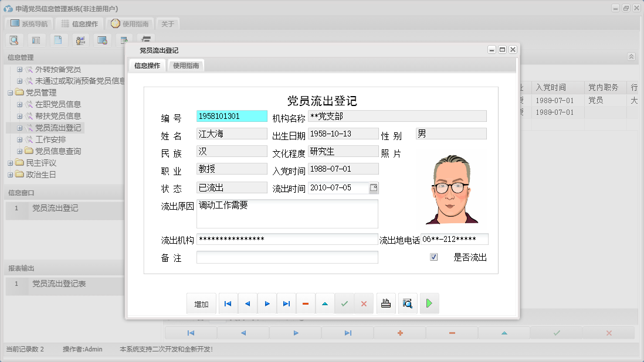644x362 pixels.
Task: Open print preview in the dialog toolbar
Action: [408, 303]
